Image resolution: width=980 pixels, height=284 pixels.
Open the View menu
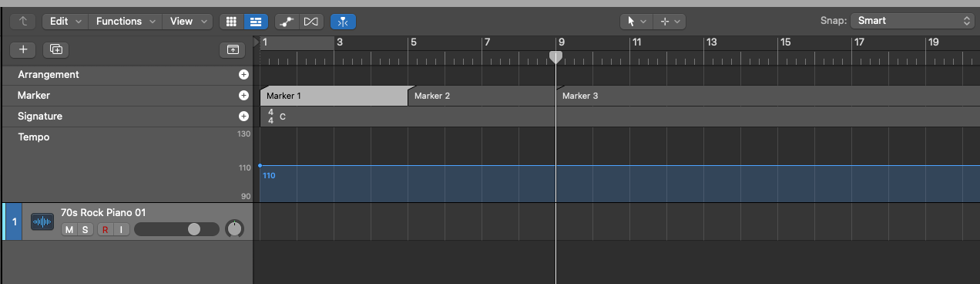[x=188, y=22]
